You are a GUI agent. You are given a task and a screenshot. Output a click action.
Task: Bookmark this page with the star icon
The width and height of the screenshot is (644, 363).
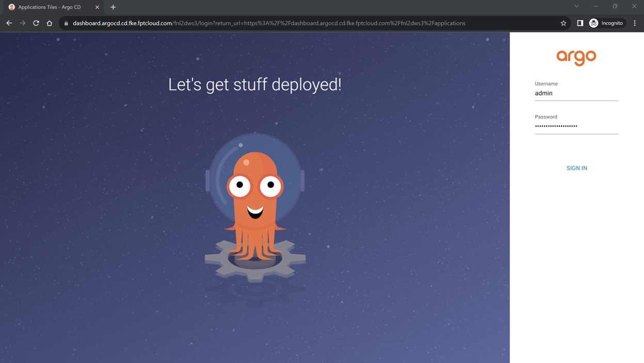(x=564, y=23)
